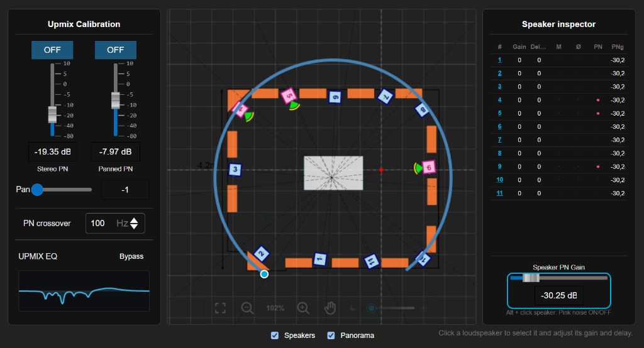Open speaker 8 link in Speaker inspector

coord(499,153)
